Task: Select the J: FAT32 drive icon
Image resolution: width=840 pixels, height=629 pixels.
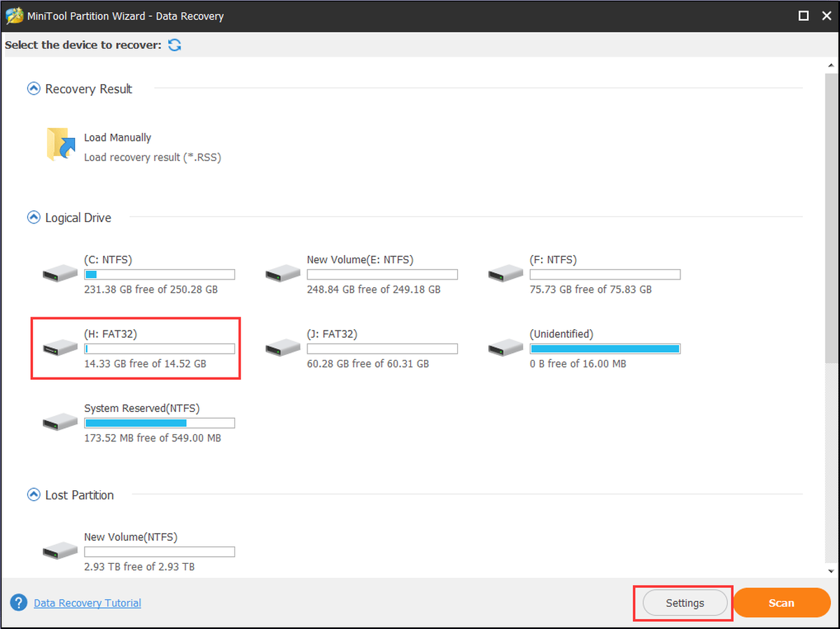Action: tap(283, 348)
